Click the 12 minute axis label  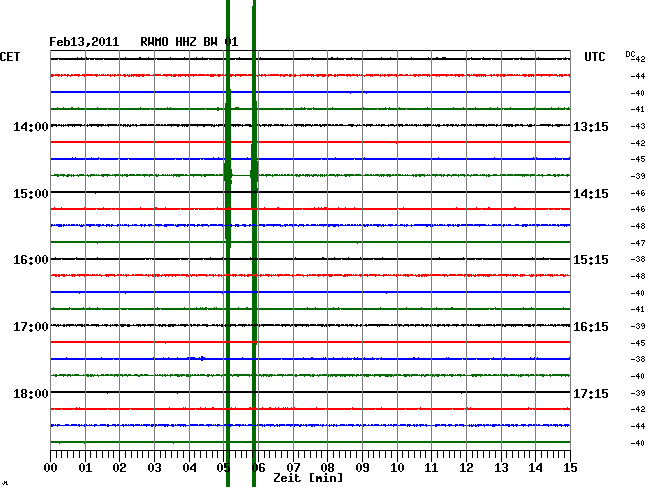click(466, 468)
